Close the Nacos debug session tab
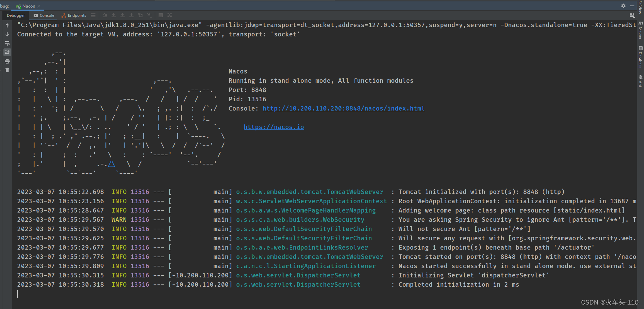The image size is (644, 309). pyautogui.click(x=39, y=6)
